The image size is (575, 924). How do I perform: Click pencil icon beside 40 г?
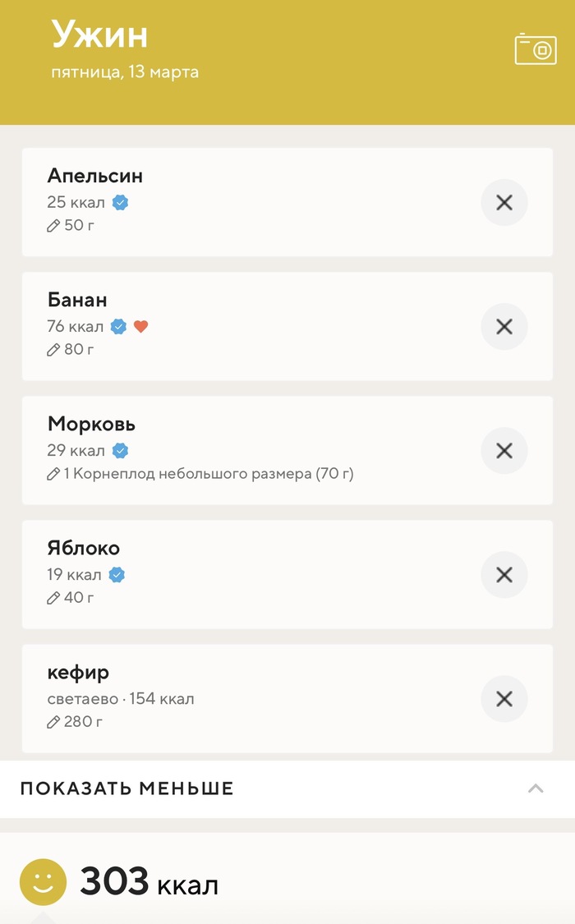(54, 598)
